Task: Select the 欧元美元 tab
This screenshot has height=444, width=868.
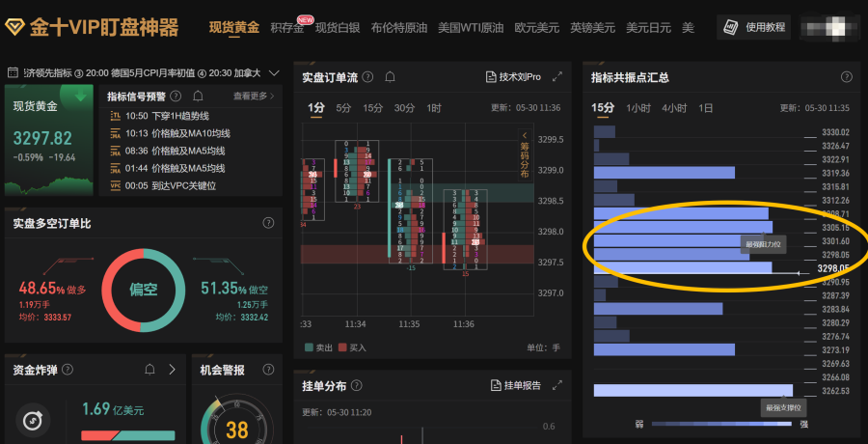Action: (x=537, y=28)
